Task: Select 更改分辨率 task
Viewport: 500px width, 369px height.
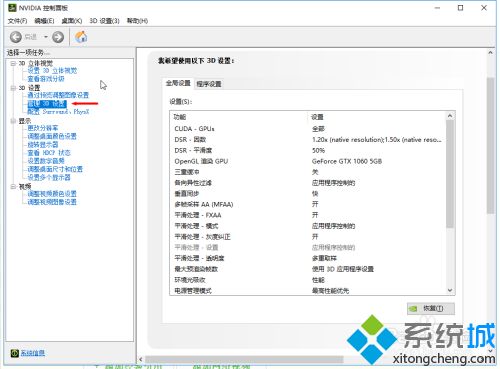Action: pos(43,128)
